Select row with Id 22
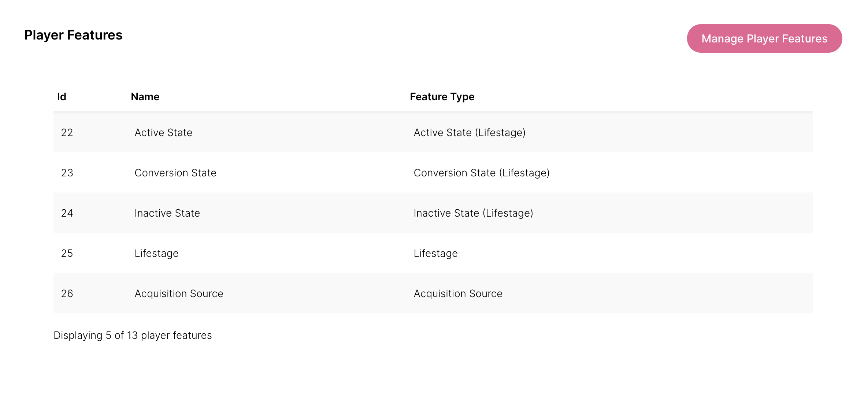Viewport: 868px width, 393px height. tap(67, 132)
